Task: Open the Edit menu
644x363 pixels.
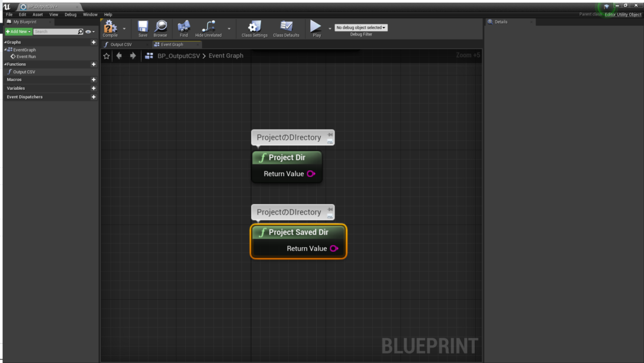Action: (22, 14)
